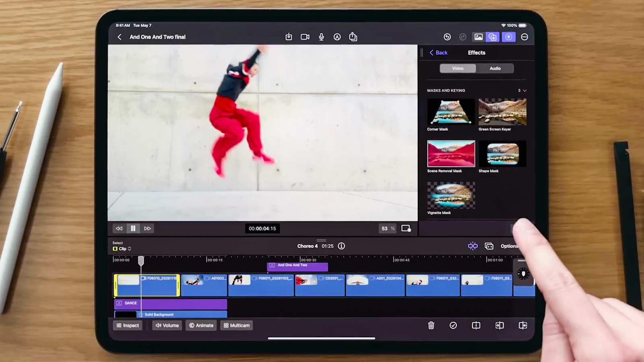Tap the share export icon

click(353, 37)
